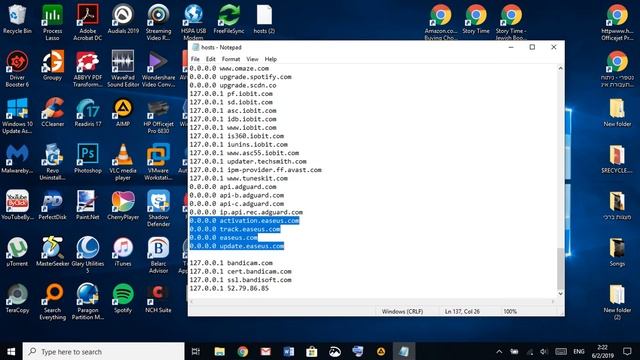Select the Groupy desktop icon
The height and width of the screenshot is (360, 640).
52,65
